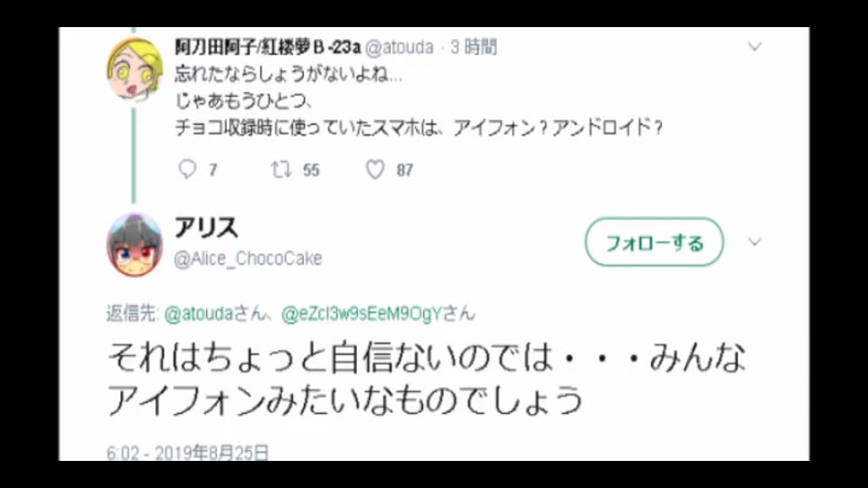Retweet the atouda tweet

pos(281,169)
